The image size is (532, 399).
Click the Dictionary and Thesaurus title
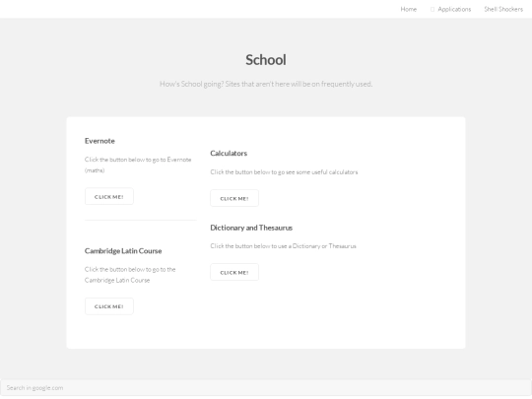(x=251, y=228)
